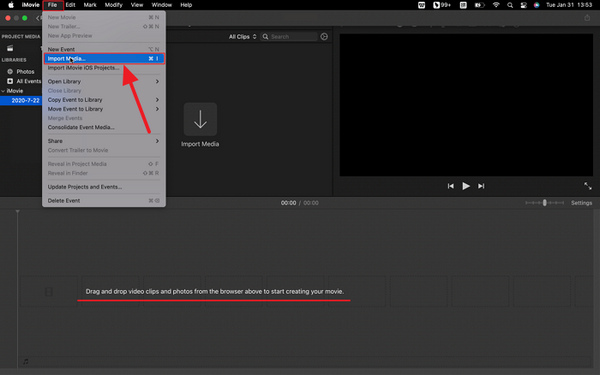The height and width of the screenshot is (375, 600).
Task: Open the project media clapperboard icon
Action: [10, 48]
